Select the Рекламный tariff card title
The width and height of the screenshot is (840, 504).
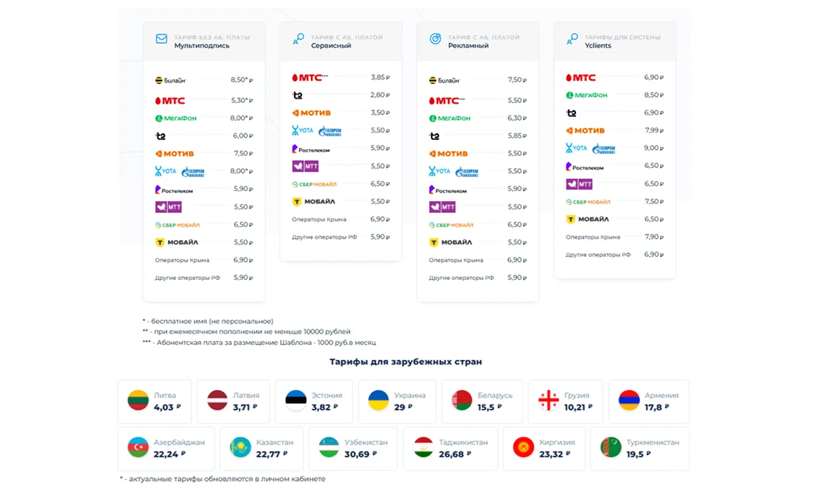click(468, 45)
